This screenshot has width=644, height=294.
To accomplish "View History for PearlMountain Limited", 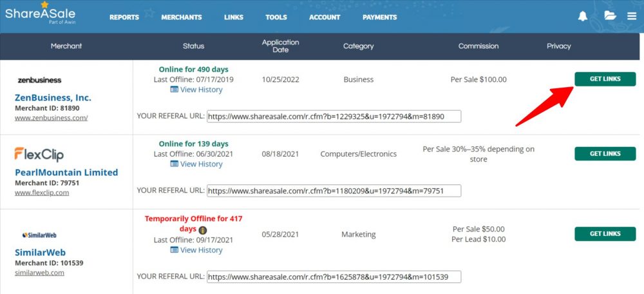I will [196, 164].
